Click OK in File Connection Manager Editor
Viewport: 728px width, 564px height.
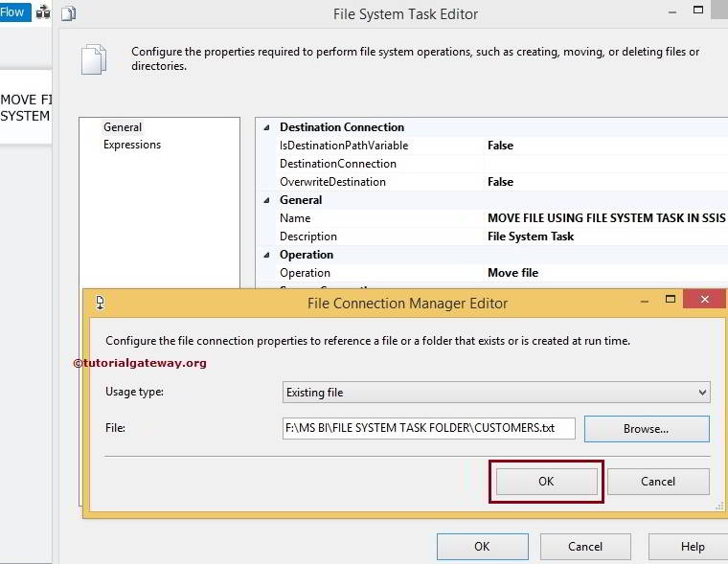coord(546,482)
